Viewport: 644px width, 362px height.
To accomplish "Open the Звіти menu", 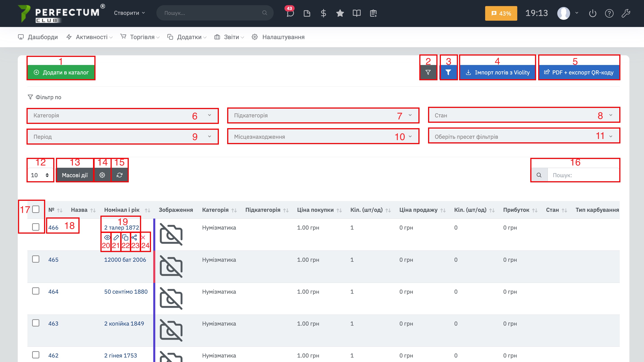I will tap(231, 37).
